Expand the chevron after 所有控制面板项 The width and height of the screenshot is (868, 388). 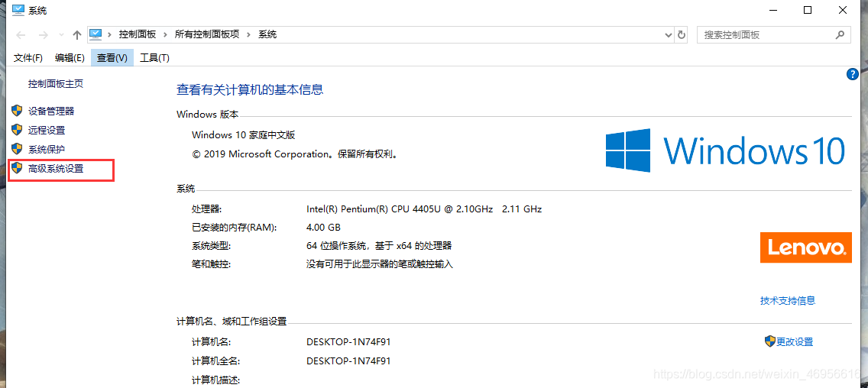pyautogui.click(x=248, y=34)
